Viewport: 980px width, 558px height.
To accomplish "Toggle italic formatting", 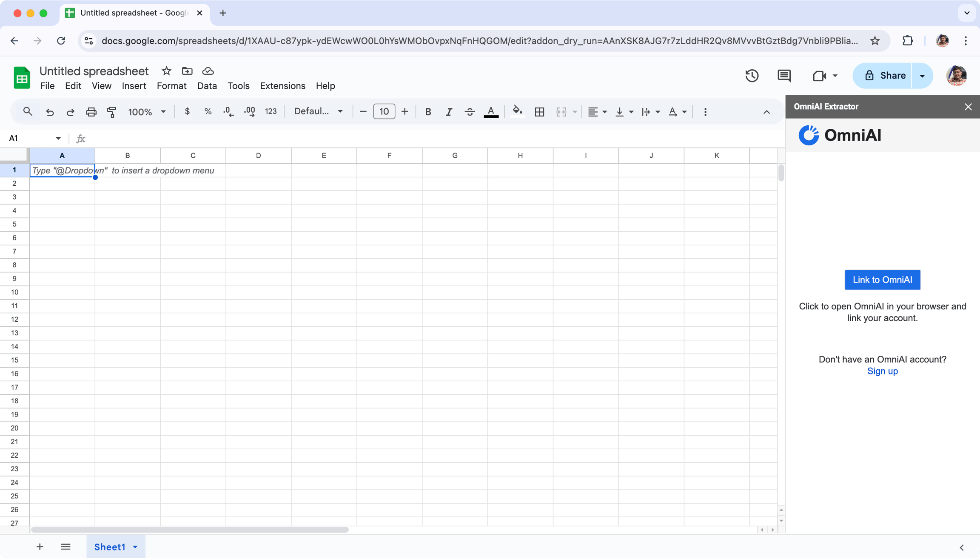I will point(449,111).
